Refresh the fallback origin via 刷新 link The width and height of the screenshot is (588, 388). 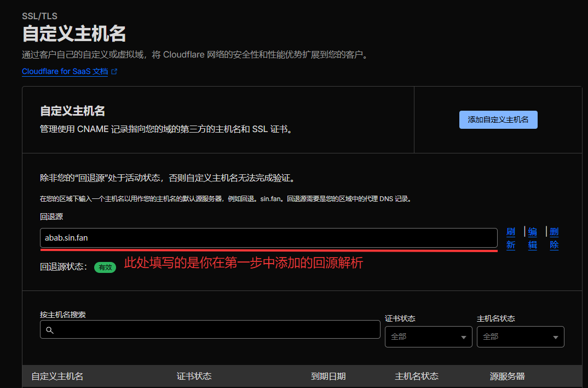click(x=510, y=238)
